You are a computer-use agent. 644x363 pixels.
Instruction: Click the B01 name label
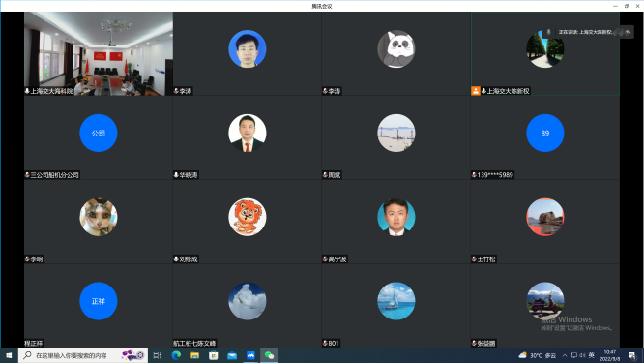(x=334, y=343)
